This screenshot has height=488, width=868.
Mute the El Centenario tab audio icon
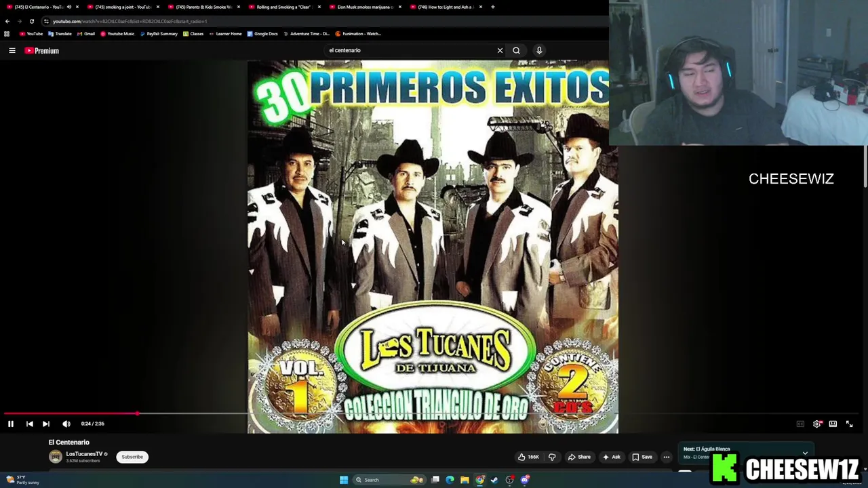point(69,7)
